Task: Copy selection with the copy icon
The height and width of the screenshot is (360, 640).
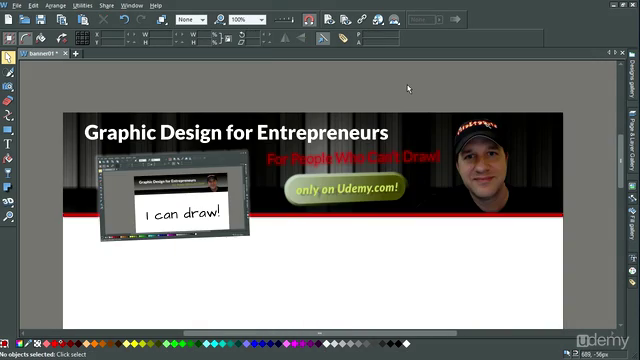Action: [x=62, y=20]
